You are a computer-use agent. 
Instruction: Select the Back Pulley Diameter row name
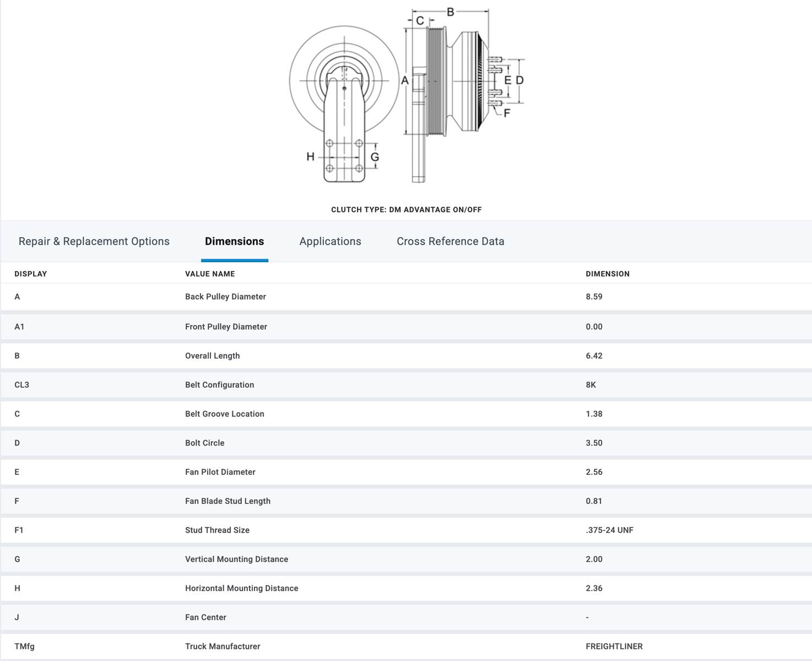pos(225,297)
